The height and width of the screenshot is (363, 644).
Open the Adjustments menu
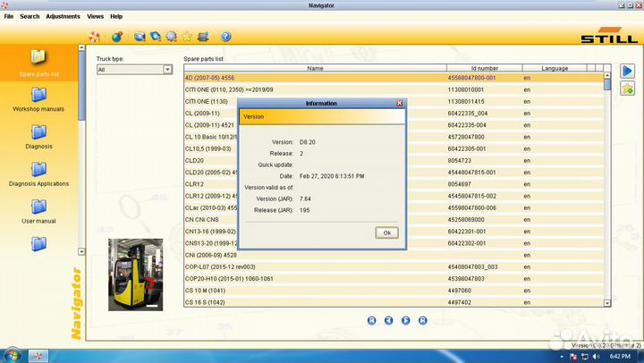(x=63, y=16)
